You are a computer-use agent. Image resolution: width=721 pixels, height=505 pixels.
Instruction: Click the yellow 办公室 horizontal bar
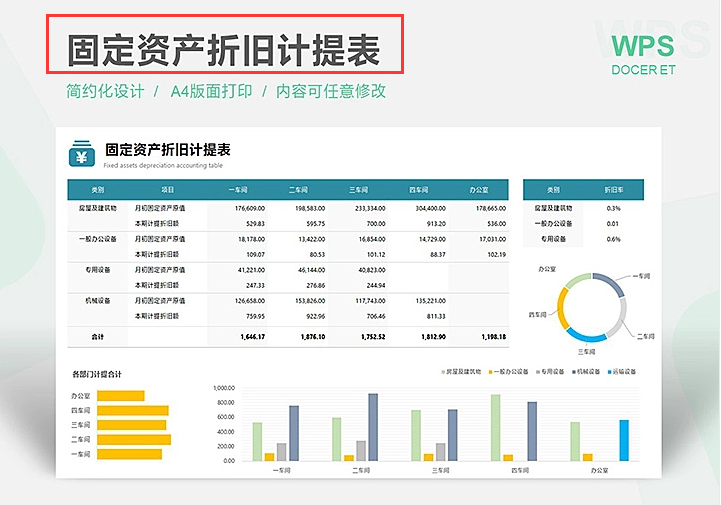click(x=120, y=396)
